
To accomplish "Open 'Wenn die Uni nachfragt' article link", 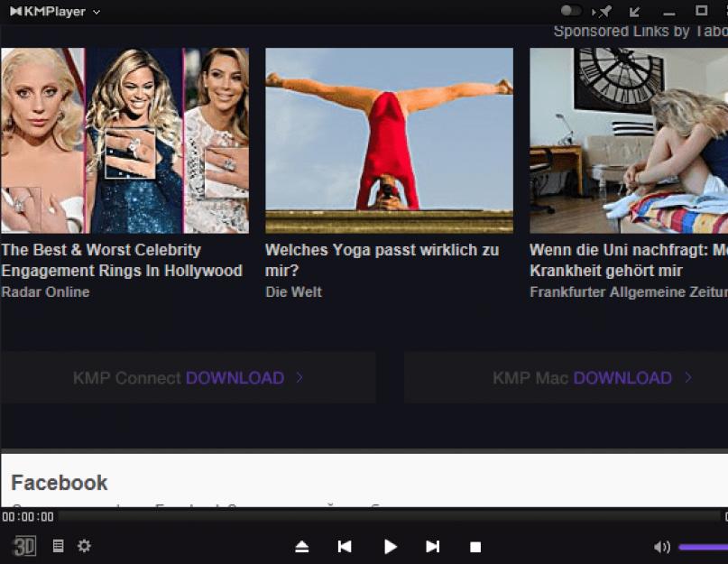I will pyautogui.click(x=629, y=260).
